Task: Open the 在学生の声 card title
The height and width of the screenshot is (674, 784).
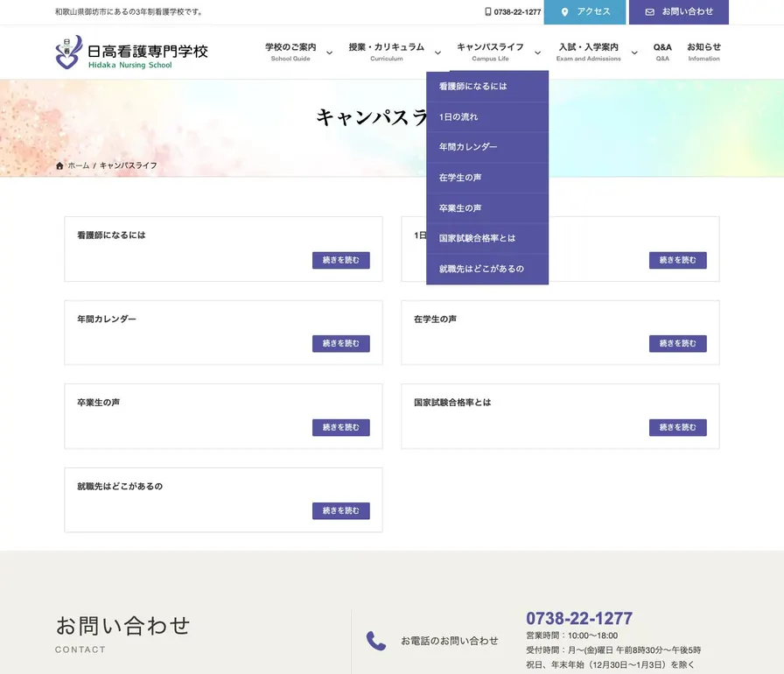Action: click(435, 319)
